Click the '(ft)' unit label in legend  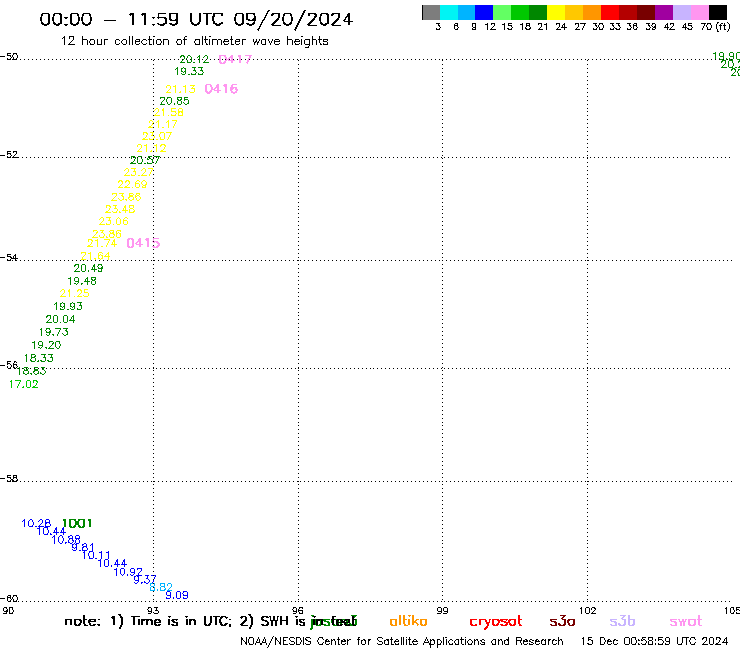point(723,26)
